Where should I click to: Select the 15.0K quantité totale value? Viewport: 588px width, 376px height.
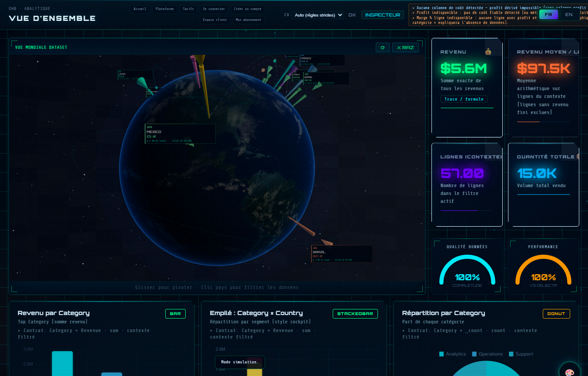537,174
